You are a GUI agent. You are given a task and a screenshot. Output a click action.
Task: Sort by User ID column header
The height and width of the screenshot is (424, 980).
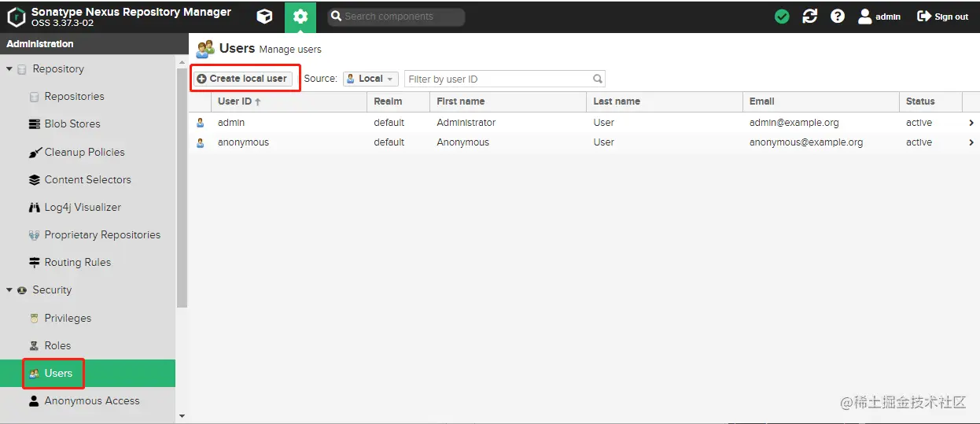click(289, 101)
